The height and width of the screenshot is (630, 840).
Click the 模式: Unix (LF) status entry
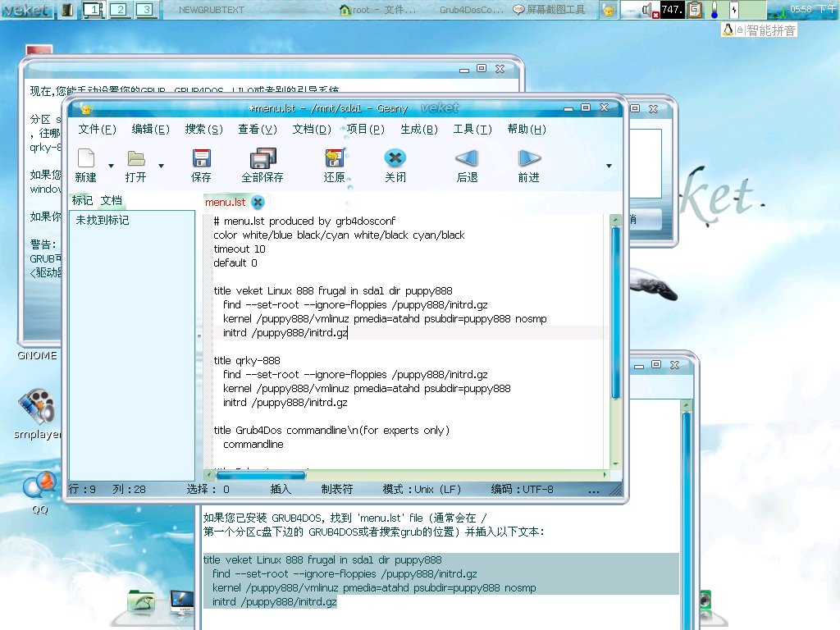[x=422, y=489]
